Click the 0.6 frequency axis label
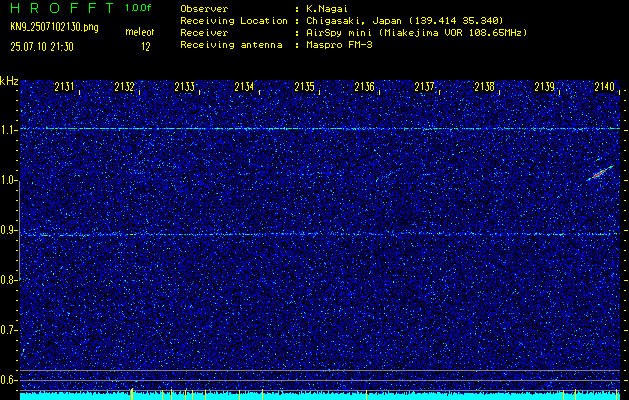The image size is (629, 400). tap(8, 380)
